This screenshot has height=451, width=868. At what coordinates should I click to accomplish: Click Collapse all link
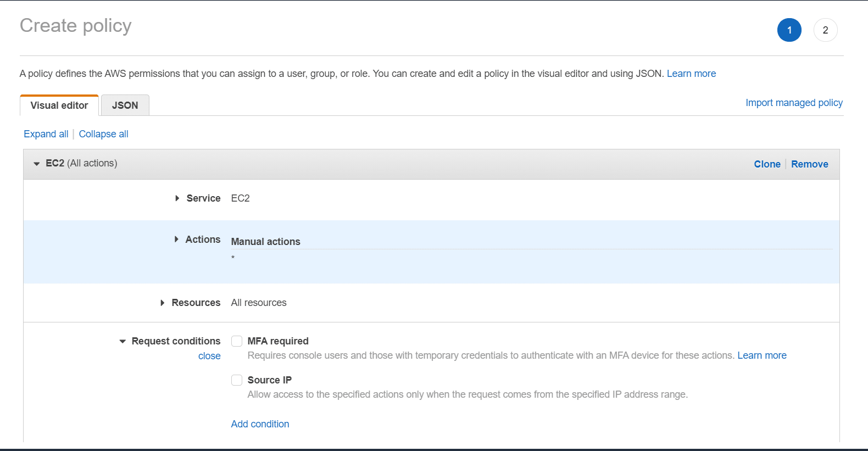[103, 134]
